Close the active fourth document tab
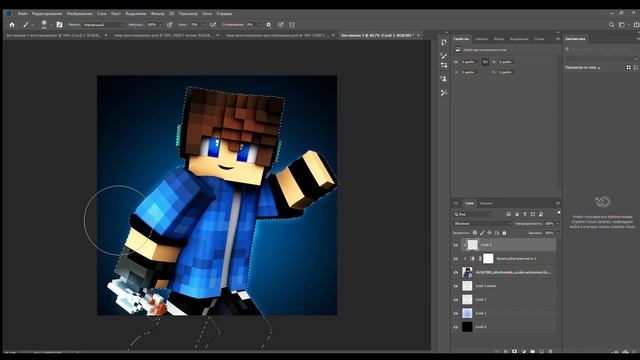640x360 pixels. click(x=418, y=36)
